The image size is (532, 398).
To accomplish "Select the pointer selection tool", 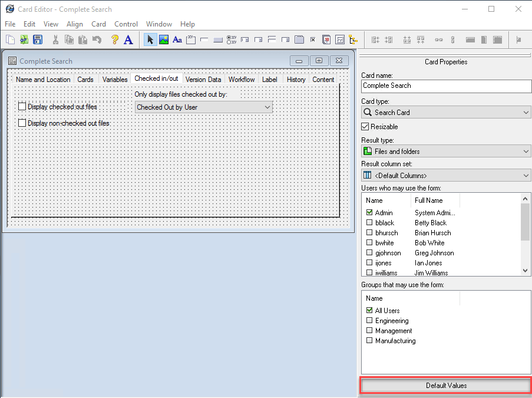I will [150, 39].
